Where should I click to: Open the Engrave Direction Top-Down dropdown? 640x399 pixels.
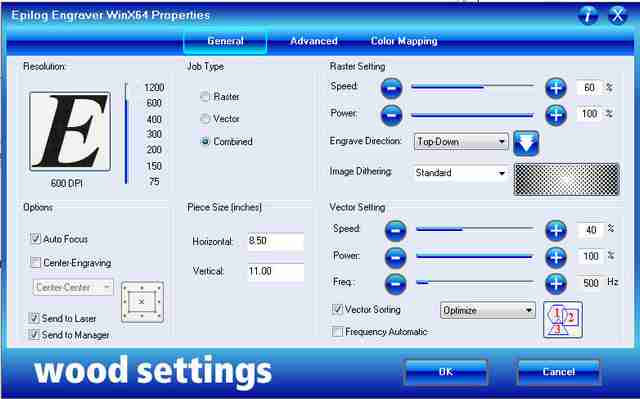(x=461, y=142)
